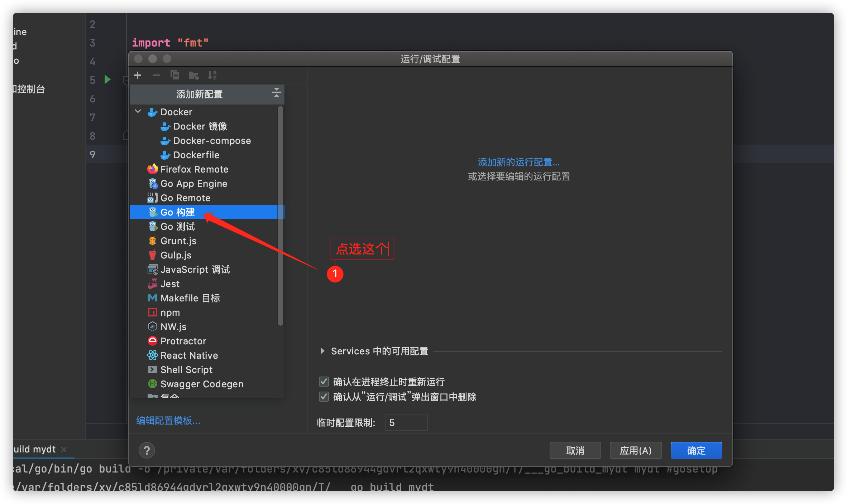Click the green run gutter arrow
This screenshot has width=847, height=504.
(x=107, y=79)
